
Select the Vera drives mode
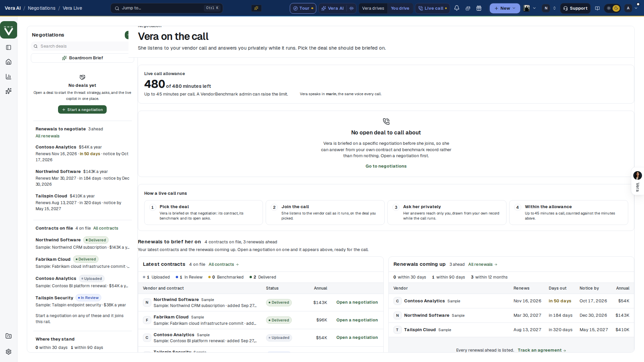pos(373,8)
